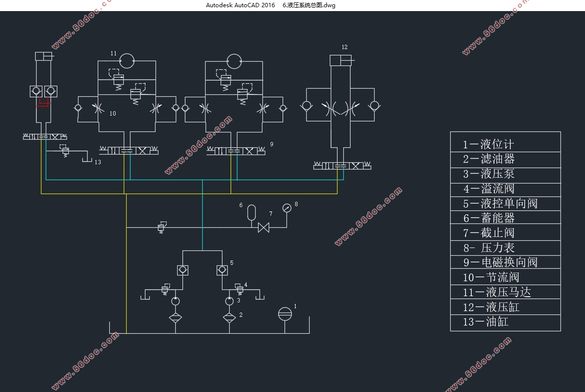
Task: Select the legend row 5一液控单向阀
Action: tap(506, 203)
